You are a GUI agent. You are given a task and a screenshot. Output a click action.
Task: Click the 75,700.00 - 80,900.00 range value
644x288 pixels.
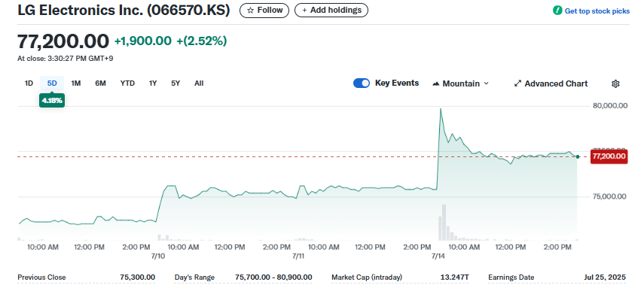[x=273, y=277]
